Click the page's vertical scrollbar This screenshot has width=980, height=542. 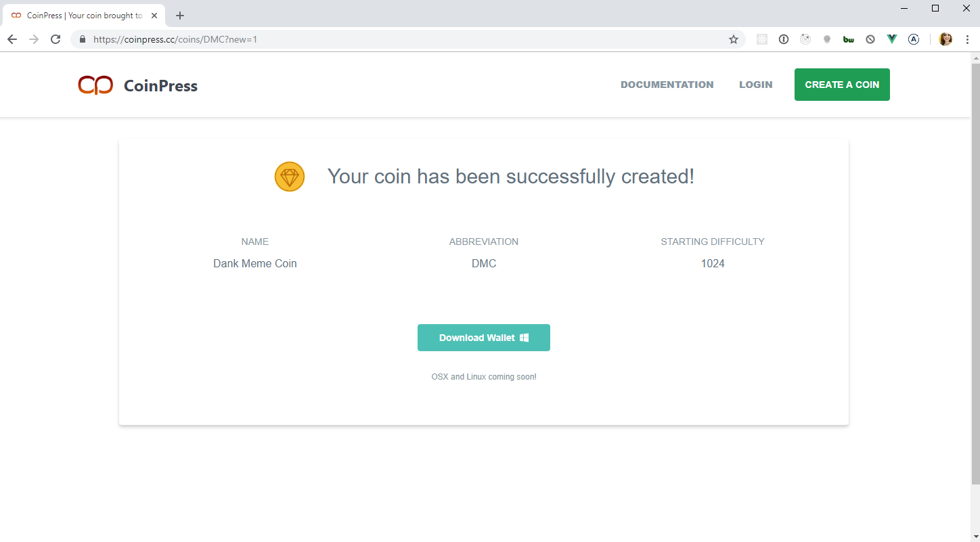(x=975, y=274)
